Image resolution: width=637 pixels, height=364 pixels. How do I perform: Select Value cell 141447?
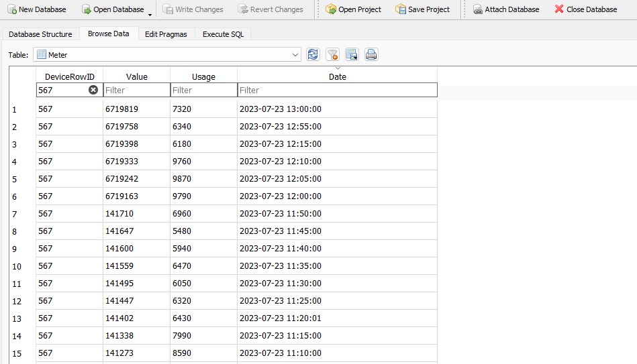[x=136, y=301]
